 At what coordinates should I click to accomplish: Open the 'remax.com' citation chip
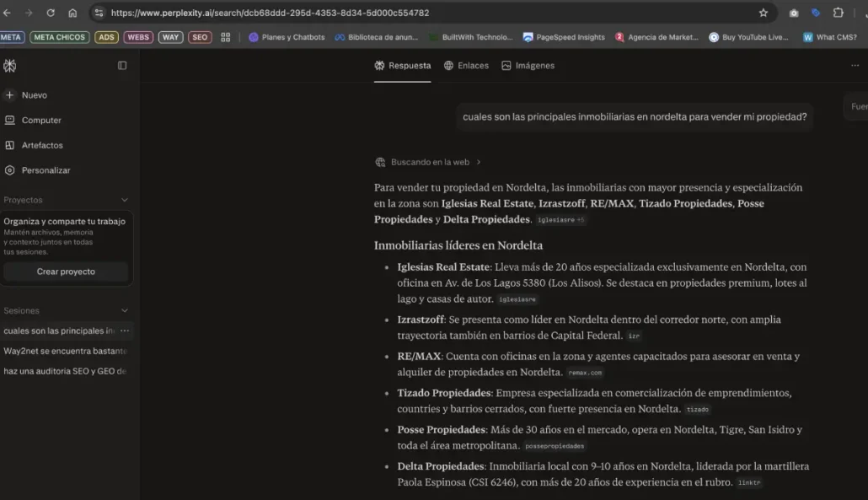tap(585, 373)
